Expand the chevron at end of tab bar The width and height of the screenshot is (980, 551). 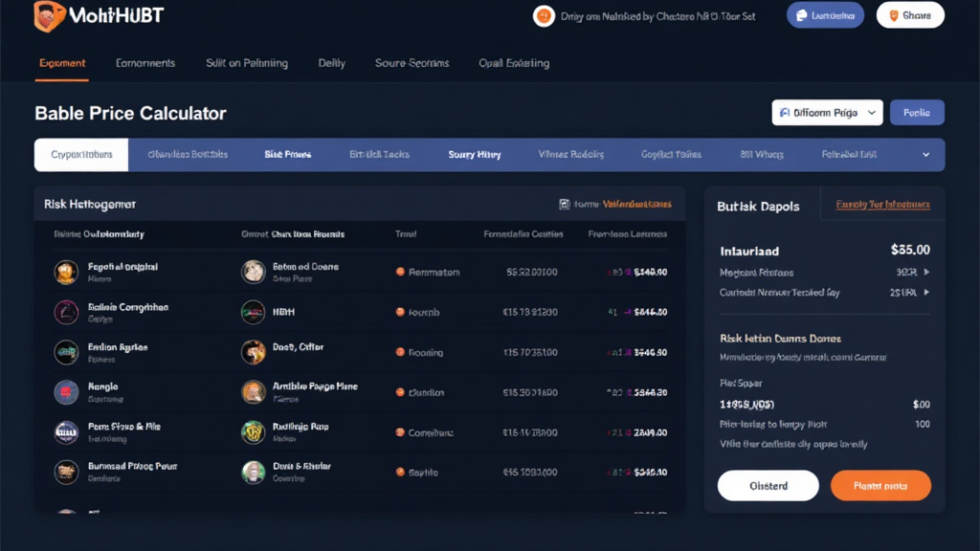click(925, 155)
